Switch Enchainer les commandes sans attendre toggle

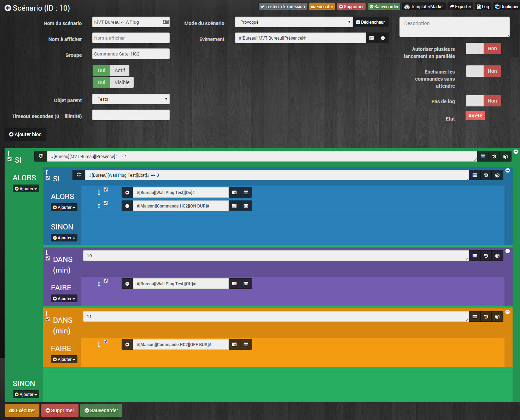483,71
